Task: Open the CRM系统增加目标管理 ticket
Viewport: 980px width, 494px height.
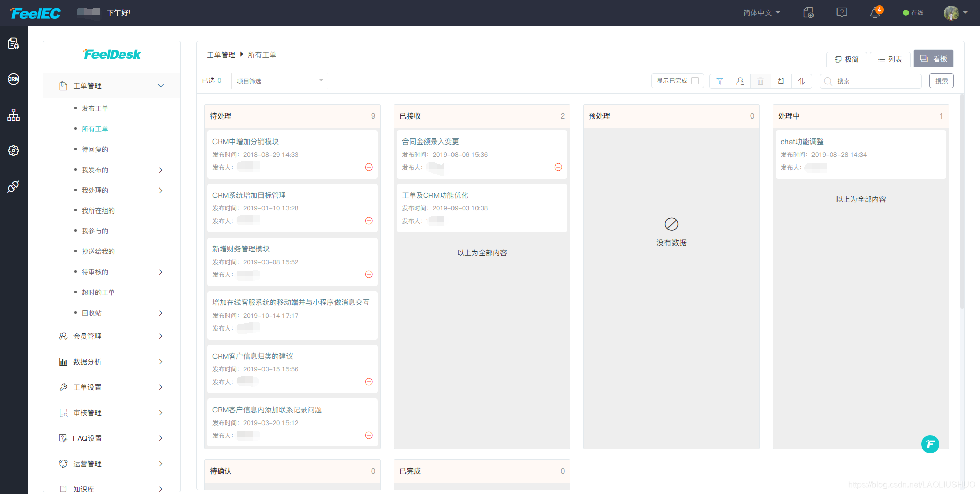Action: coord(292,208)
